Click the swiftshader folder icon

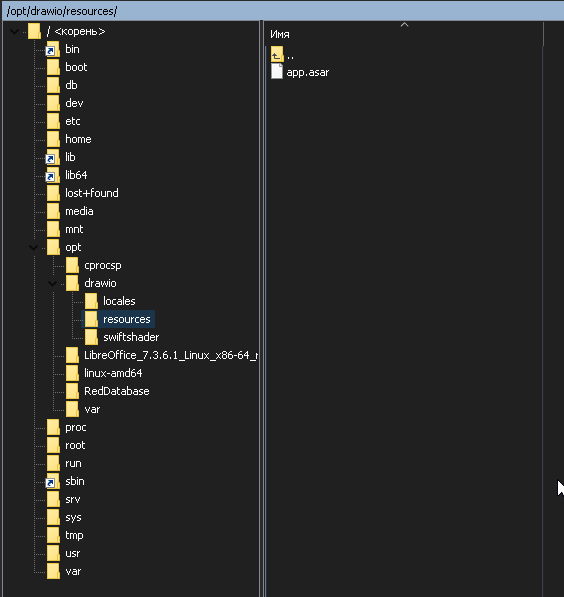tap(91, 337)
